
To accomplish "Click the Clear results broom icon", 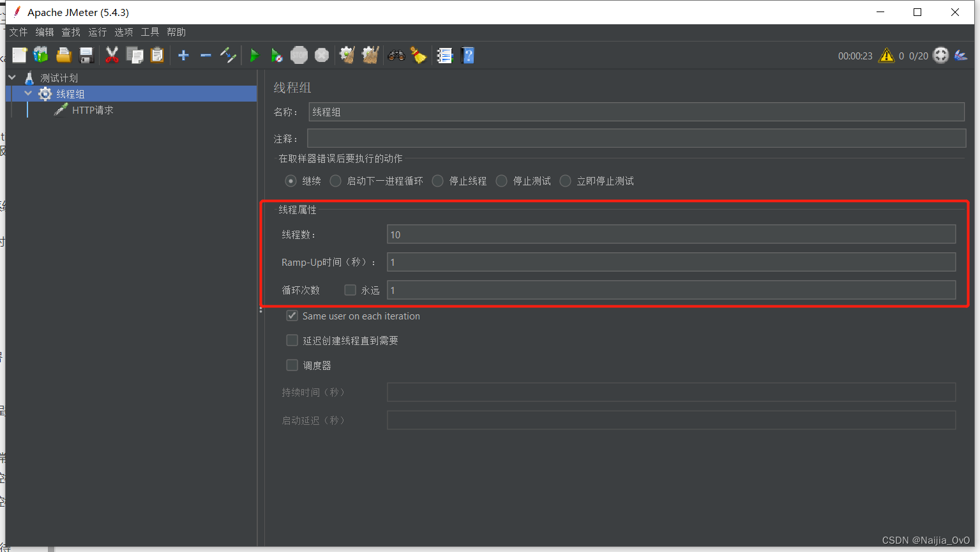I will [347, 56].
